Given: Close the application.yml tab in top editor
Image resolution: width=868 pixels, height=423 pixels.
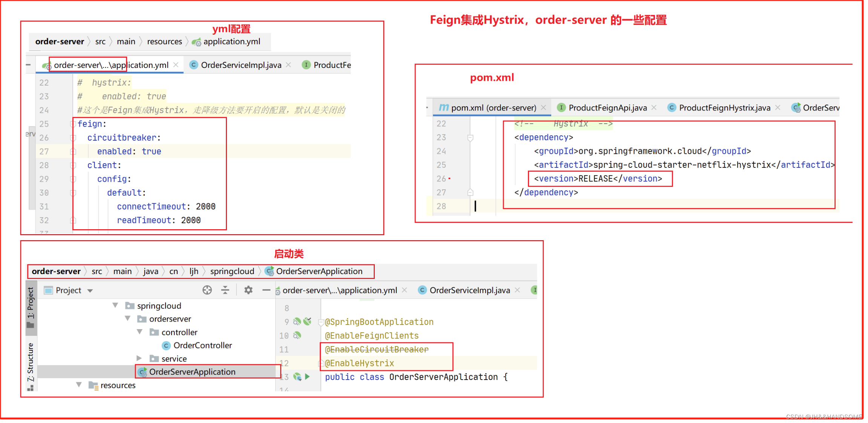Looking at the screenshot, I should 176,65.
